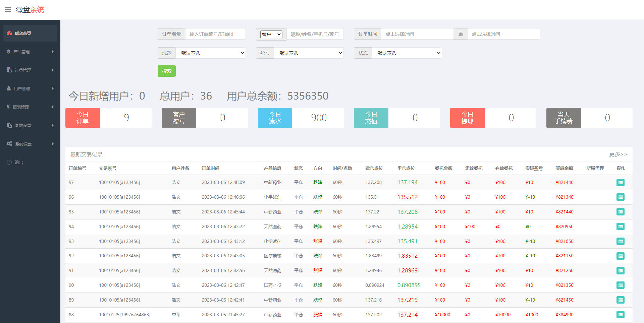Click the 10010125[19976764863] account link
The width and height of the screenshot is (644, 323).
[124, 315]
